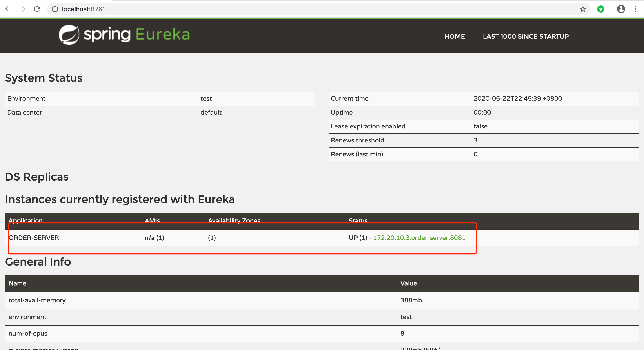Click the site info icon in address bar
The width and height of the screenshot is (644, 350).
(55, 9)
